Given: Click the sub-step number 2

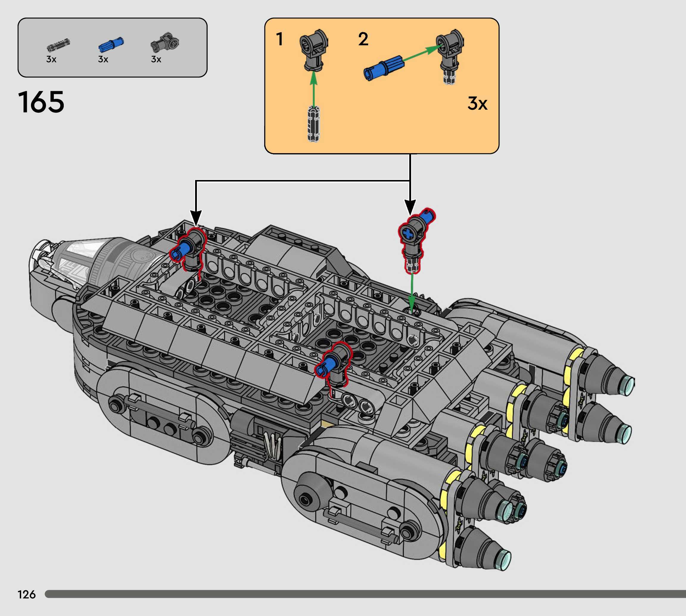Looking at the screenshot, I should [x=363, y=39].
